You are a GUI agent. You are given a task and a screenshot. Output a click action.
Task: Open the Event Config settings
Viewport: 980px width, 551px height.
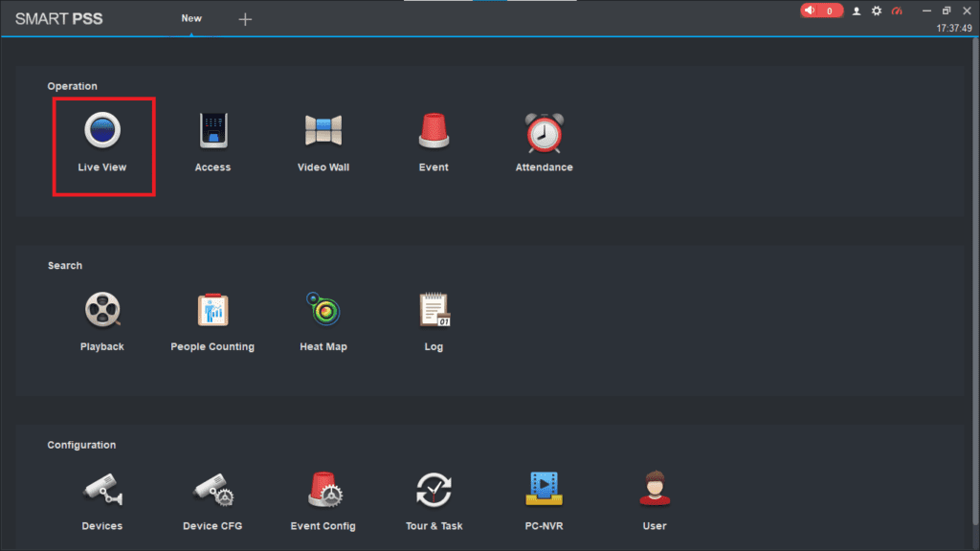(x=323, y=490)
